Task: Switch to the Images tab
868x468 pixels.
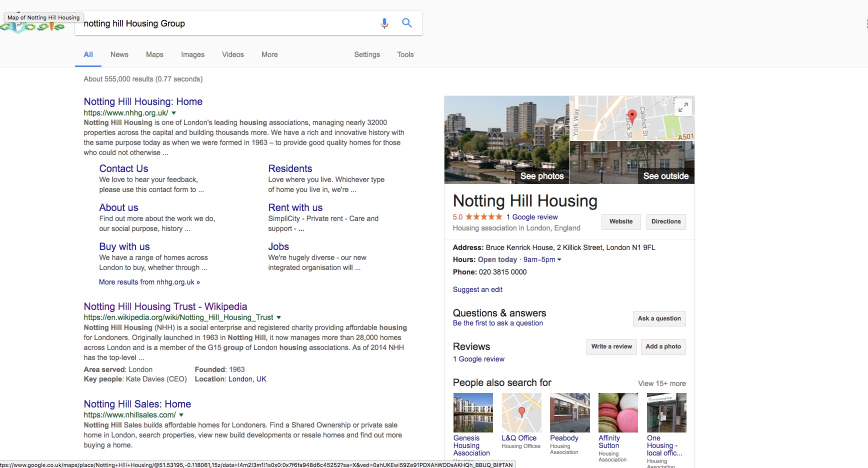Action: [x=192, y=54]
